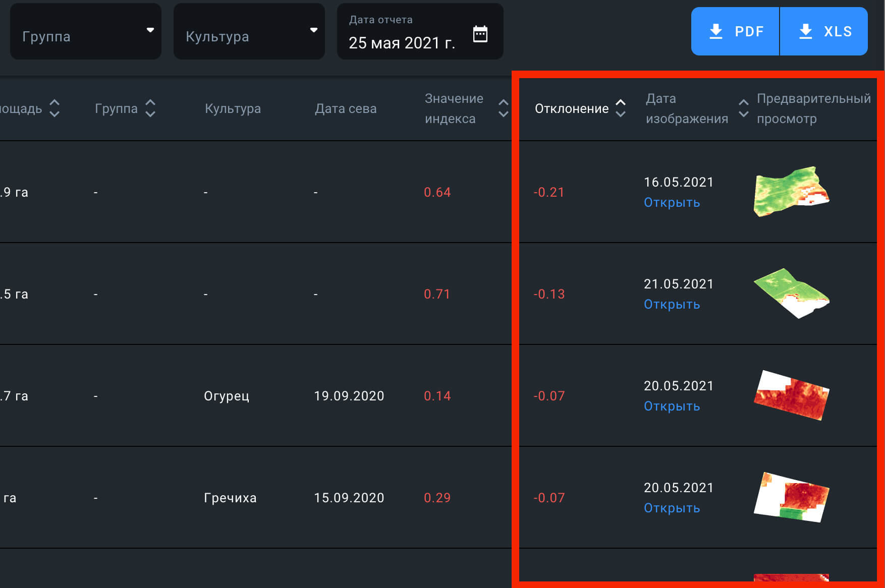This screenshot has height=588, width=885.
Task: Click the Культура column header
Action: tap(233, 108)
